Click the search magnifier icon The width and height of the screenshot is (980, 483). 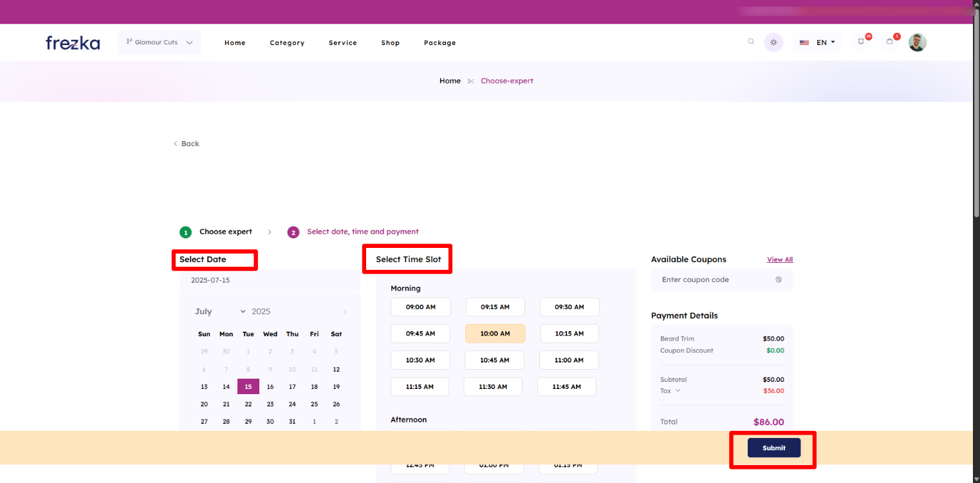751,42
